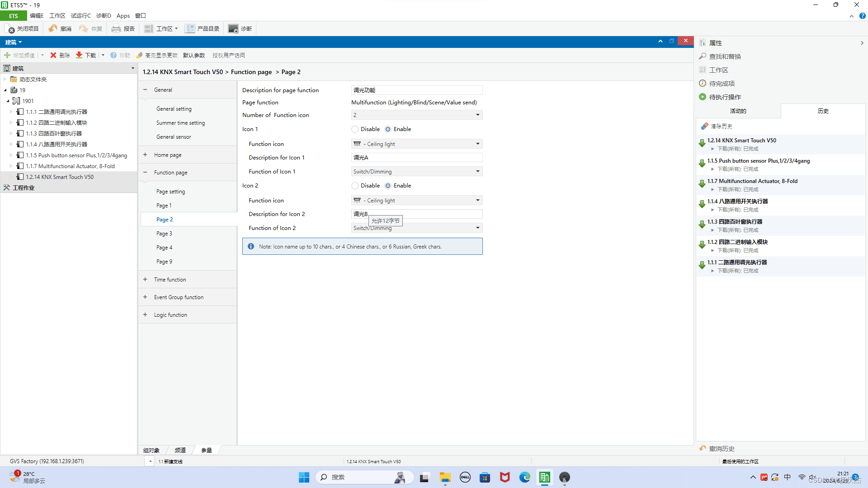Click the Clear History eraser icon
The height and width of the screenshot is (488, 868).
click(705, 126)
